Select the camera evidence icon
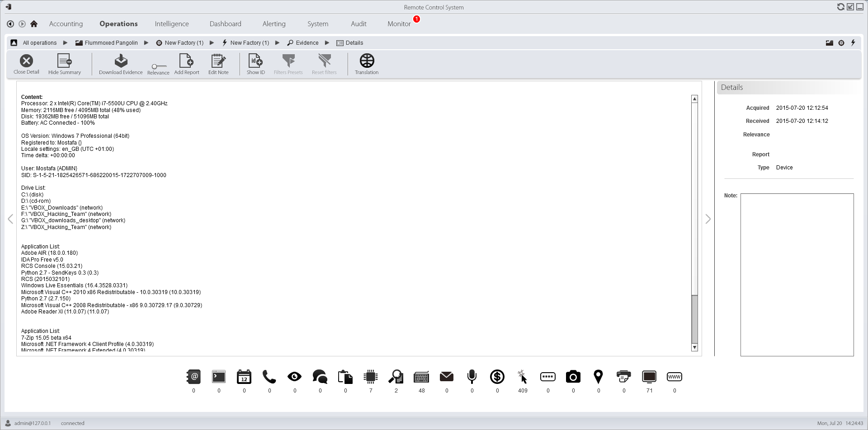The width and height of the screenshot is (868, 430). pos(573,377)
